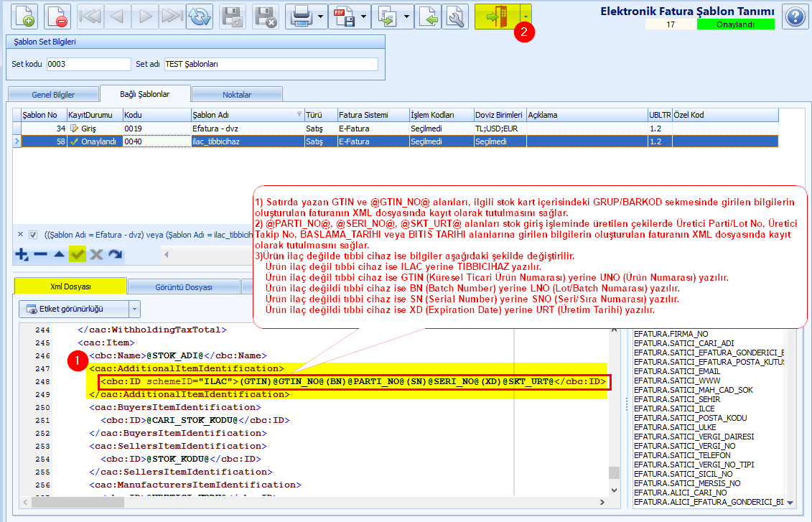812x522 pixels.
Task: Click the blue help question mark icon
Action: tap(795, 17)
